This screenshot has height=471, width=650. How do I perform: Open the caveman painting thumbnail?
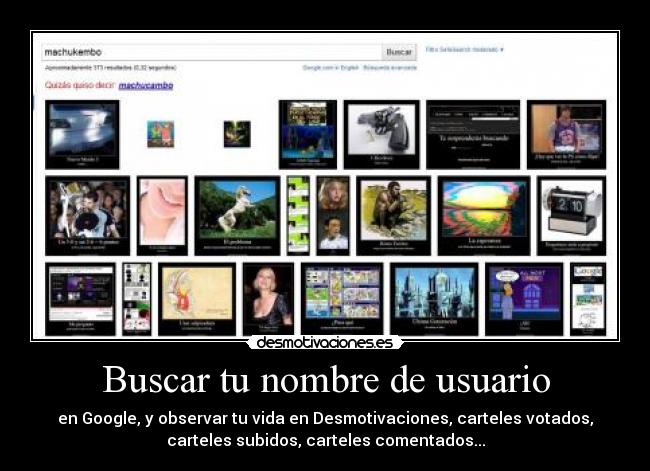click(393, 216)
